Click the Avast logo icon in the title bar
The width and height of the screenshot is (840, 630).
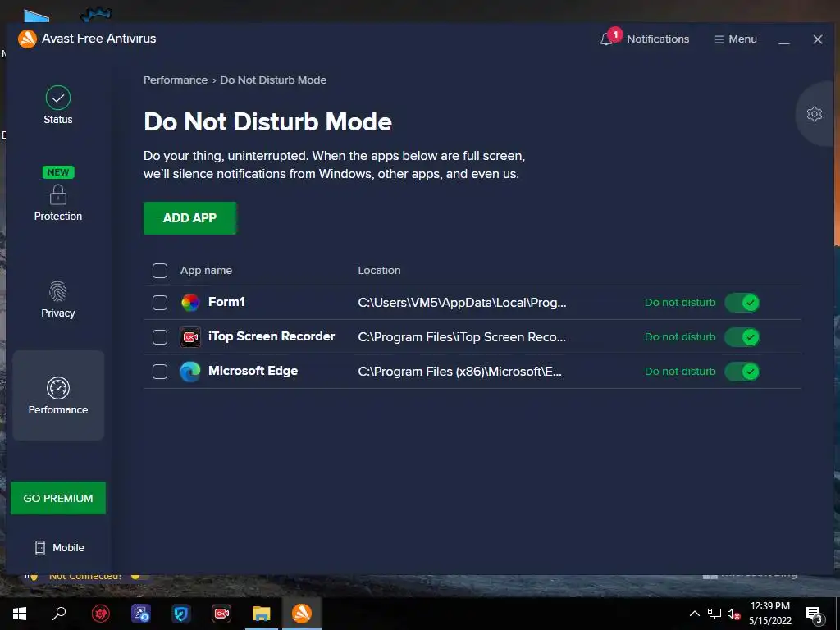[x=27, y=39]
